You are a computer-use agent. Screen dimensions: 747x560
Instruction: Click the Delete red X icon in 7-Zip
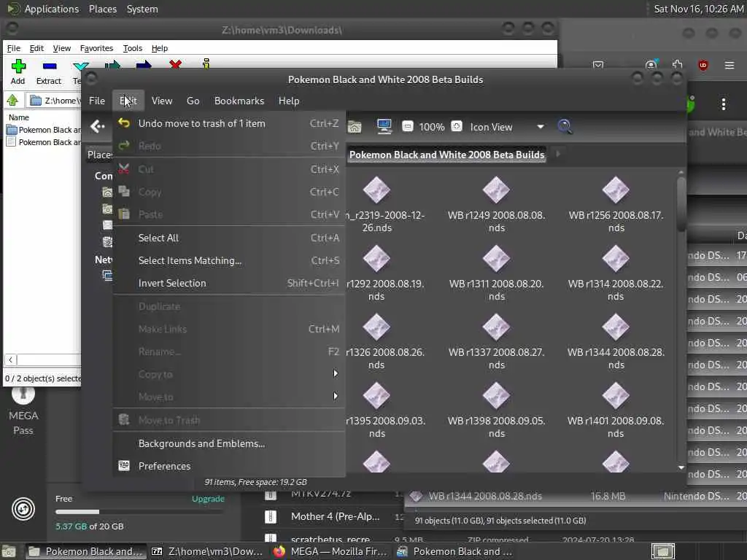[175, 64]
